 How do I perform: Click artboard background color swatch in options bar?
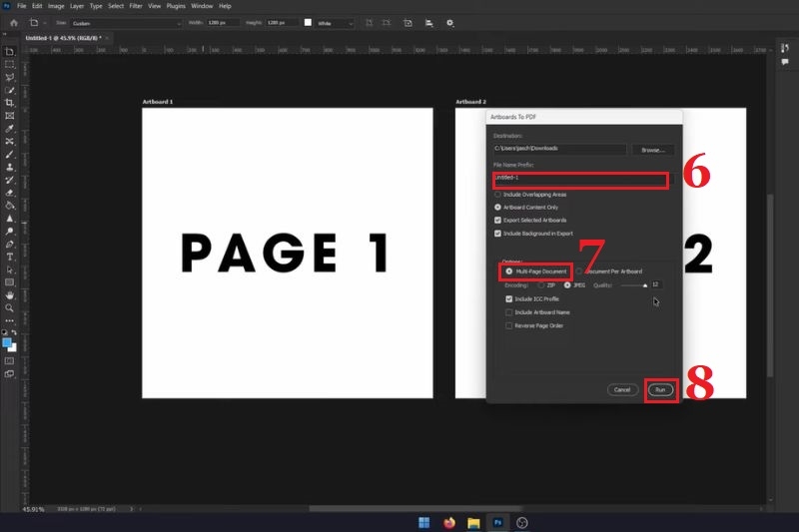308,22
